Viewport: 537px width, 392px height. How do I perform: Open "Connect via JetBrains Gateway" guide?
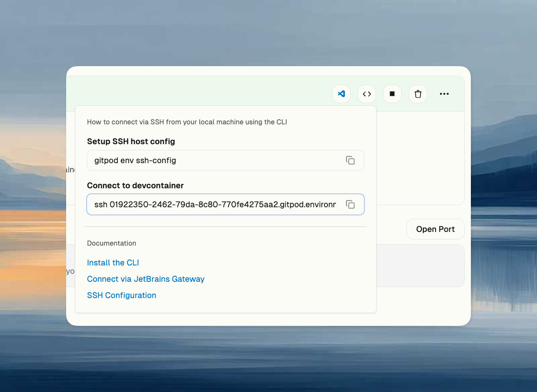click(x=145, y=279)
